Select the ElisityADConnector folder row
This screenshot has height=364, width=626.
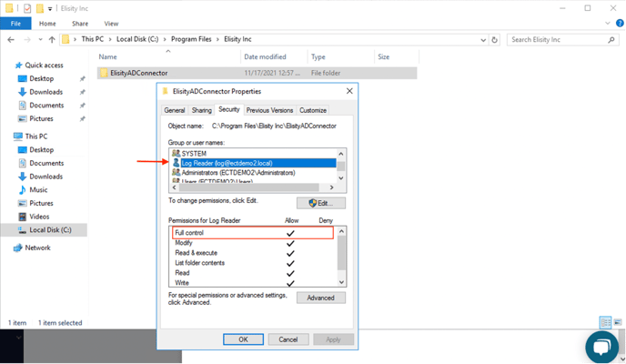(x=257, y=73)
